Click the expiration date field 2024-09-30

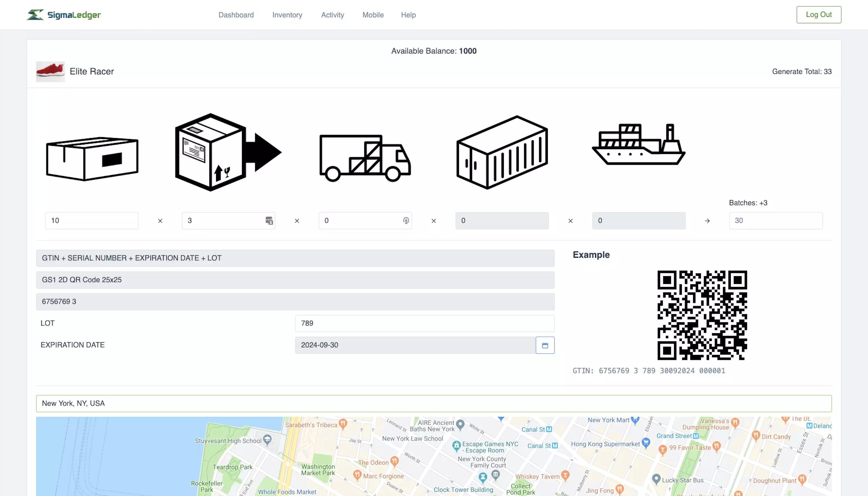[415, 345]
